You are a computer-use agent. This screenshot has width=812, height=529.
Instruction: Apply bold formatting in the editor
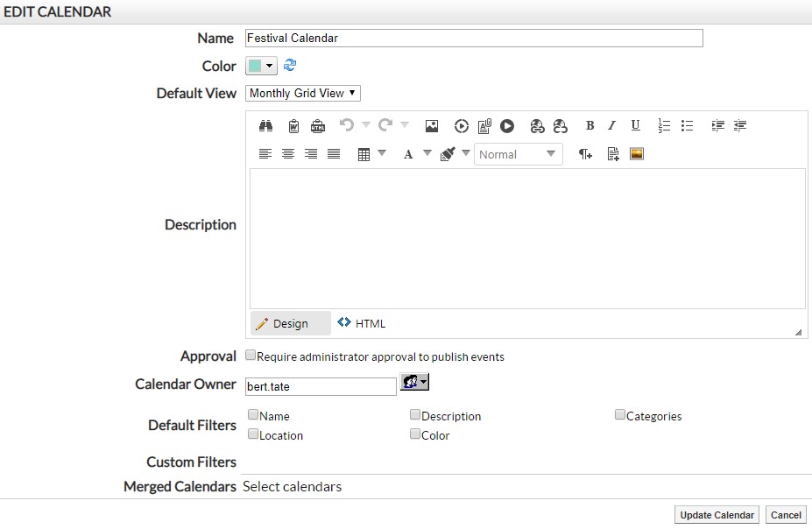tap(590, 125)
